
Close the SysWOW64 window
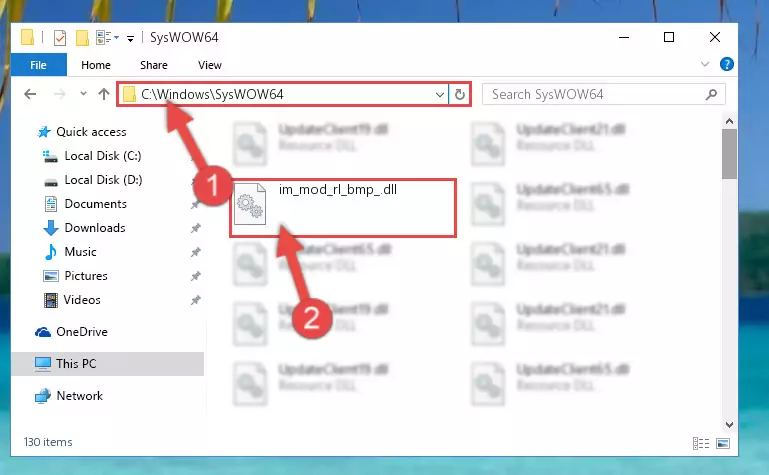point(715,37)
